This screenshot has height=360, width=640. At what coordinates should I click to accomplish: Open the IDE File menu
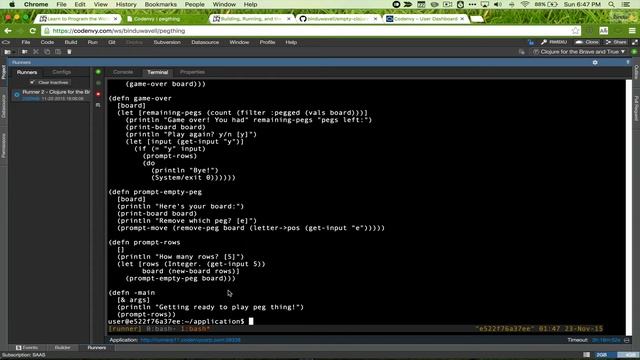pyautogui.click(x=26, y=42)
